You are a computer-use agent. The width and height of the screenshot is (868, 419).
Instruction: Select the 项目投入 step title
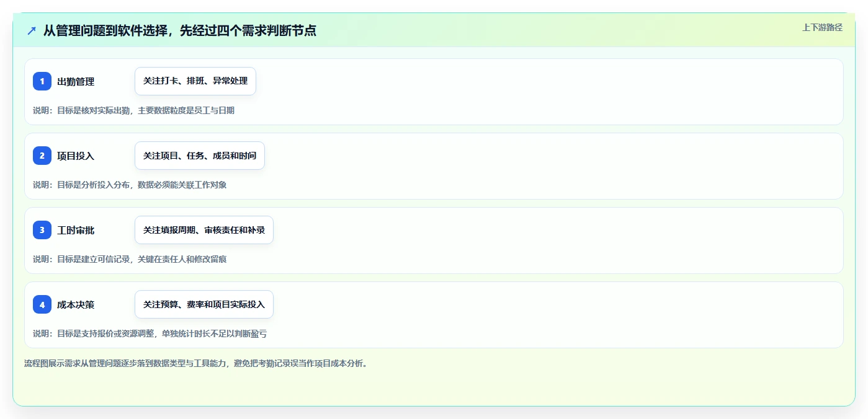tap(76, 156)
